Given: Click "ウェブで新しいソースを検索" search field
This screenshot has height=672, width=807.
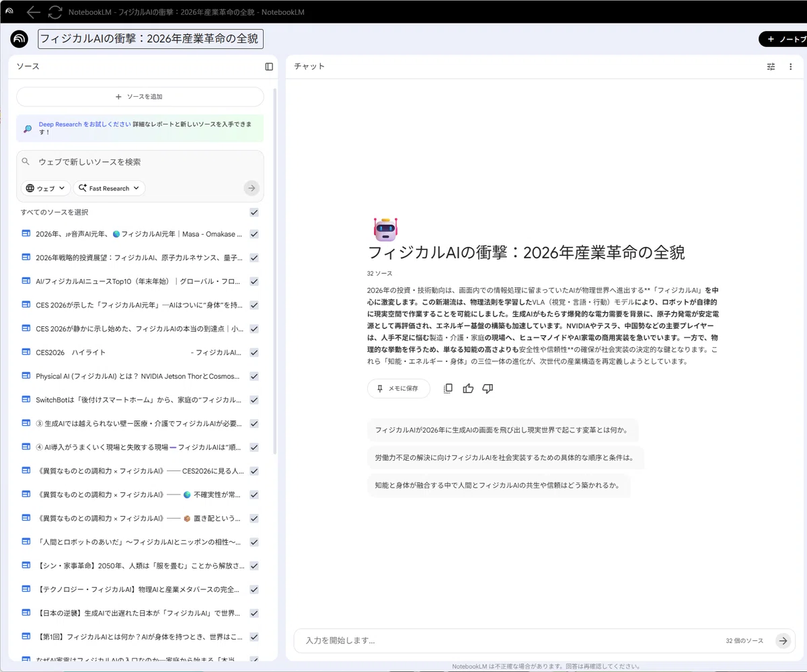Looking at the screenshot, I should point(140,162).
